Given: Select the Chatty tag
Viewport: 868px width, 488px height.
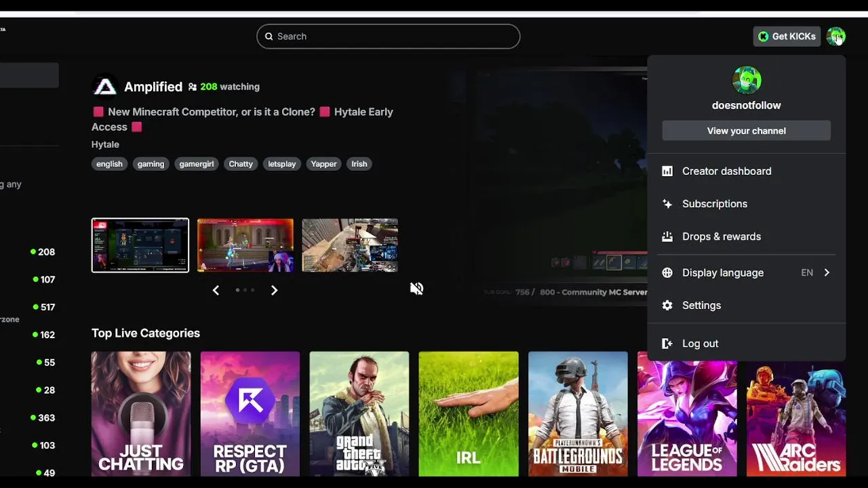Looking at the screenshot, I should [x=241, y=164].
